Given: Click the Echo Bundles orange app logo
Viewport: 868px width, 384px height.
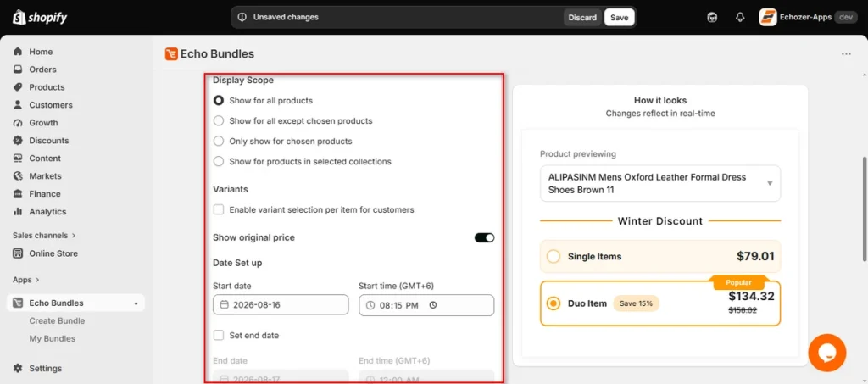Looking at the screenshot, I should 171,53.
